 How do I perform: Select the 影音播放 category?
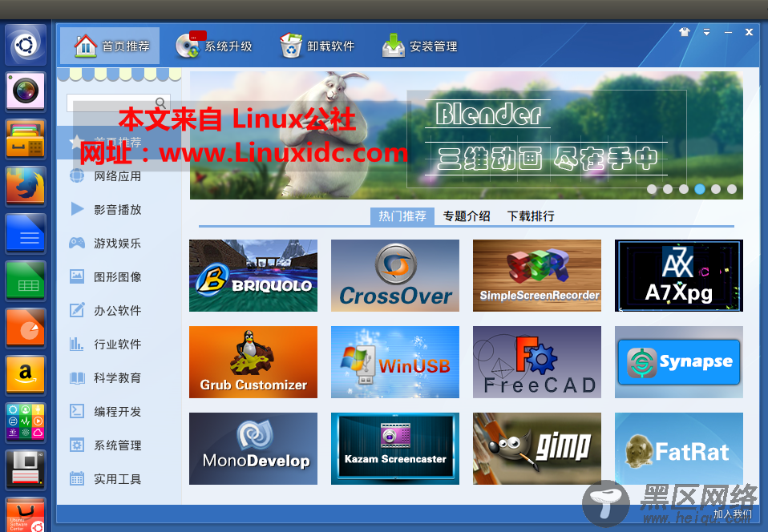pyautogui.click(x=119, y=209)
